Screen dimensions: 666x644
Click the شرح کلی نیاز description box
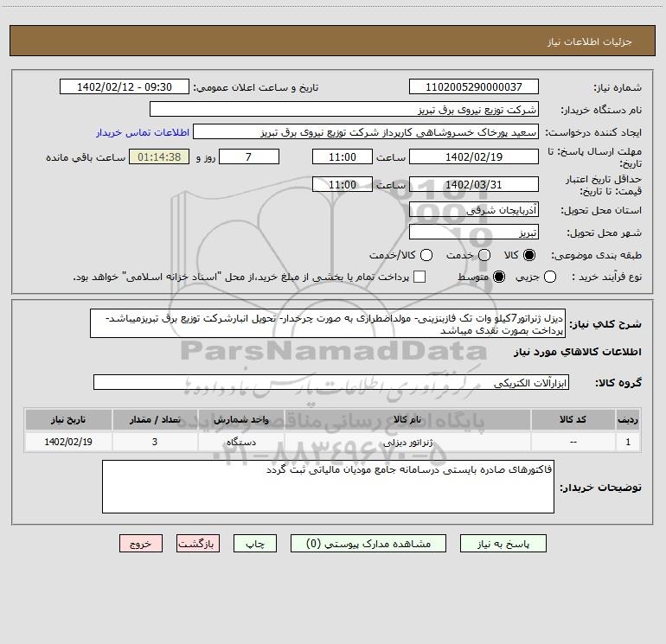328,323
